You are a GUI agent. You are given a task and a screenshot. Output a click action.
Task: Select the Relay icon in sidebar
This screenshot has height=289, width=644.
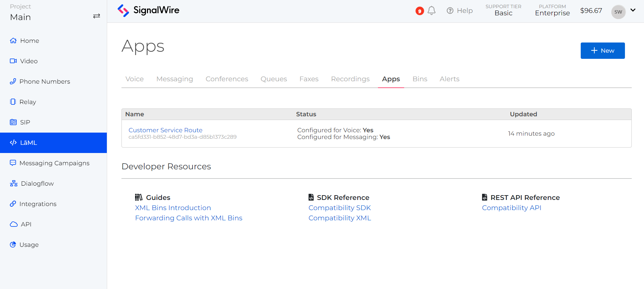click(x=13, y=102)
